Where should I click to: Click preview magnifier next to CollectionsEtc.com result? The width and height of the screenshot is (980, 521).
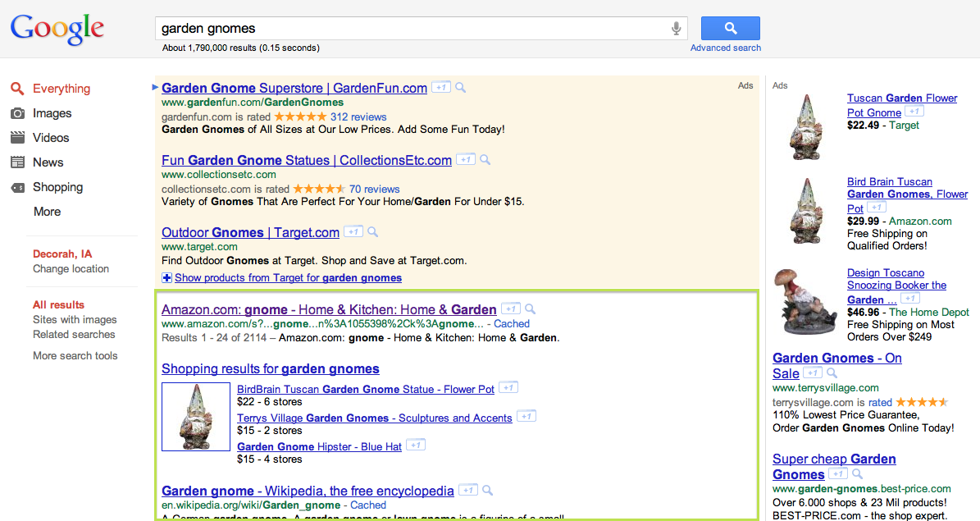tap(485, 160)
